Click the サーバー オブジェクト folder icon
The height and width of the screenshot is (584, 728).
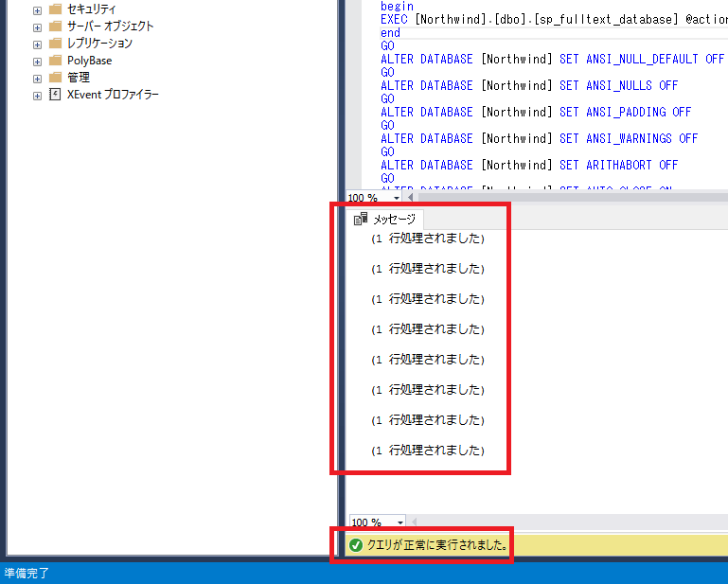tap(55, 27)
